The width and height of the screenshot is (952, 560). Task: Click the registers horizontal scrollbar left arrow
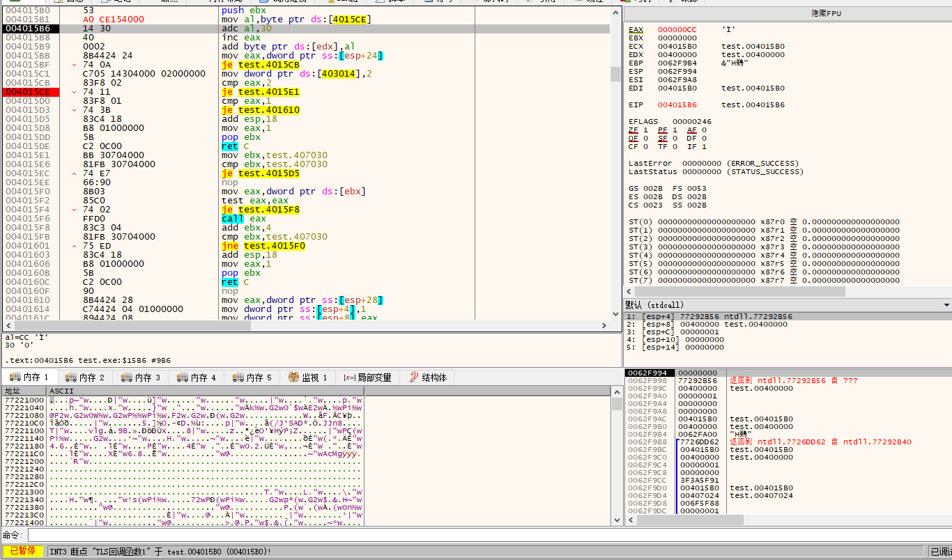(x=629, y=292)
